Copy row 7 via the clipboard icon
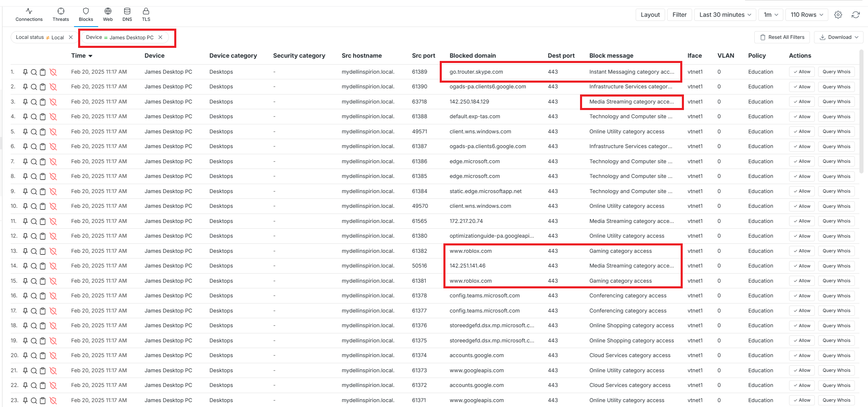Viewport: 868px width, 407px height. click(43, 162)
